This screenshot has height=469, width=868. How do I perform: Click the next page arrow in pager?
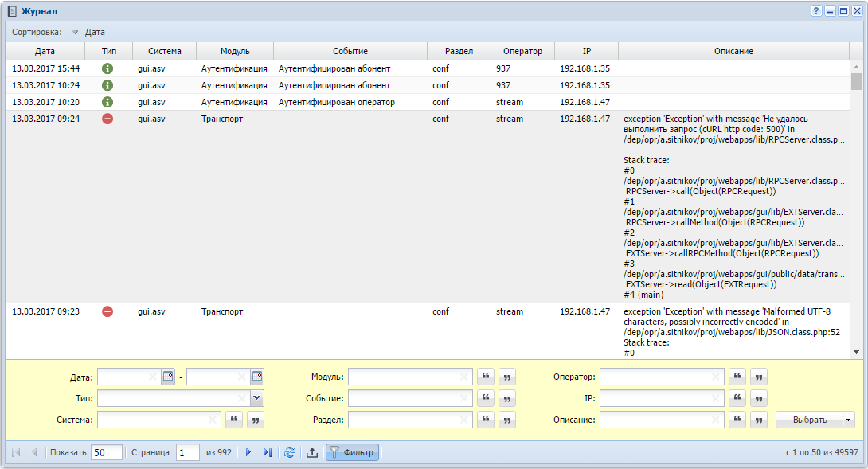coord(248,452)
